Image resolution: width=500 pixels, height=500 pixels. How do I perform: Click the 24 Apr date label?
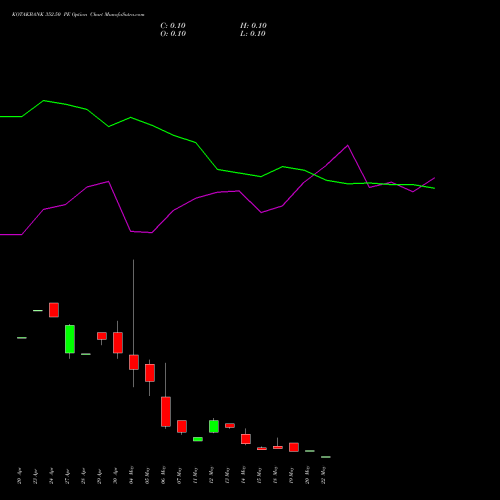pos(51,476)
